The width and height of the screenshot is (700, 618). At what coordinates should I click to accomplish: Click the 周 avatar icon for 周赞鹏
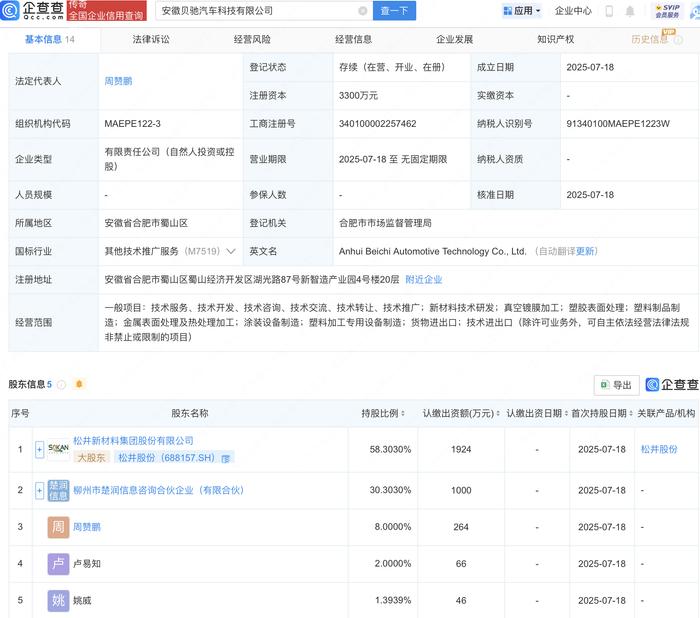tap(58, 527)
